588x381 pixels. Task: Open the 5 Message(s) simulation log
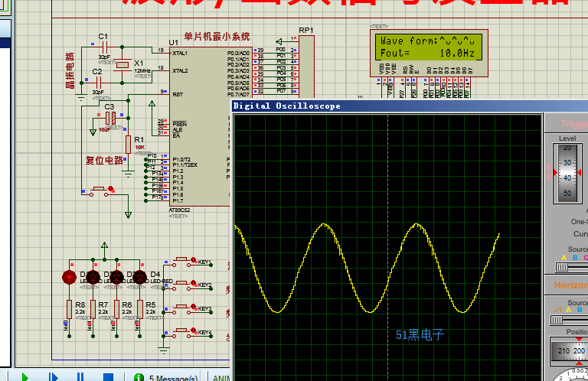click(167, 377)
